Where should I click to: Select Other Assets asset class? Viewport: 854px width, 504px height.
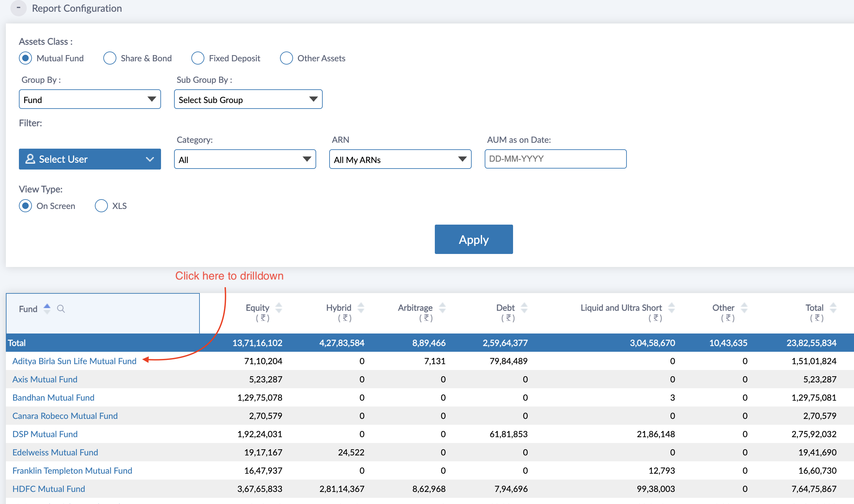286,58
